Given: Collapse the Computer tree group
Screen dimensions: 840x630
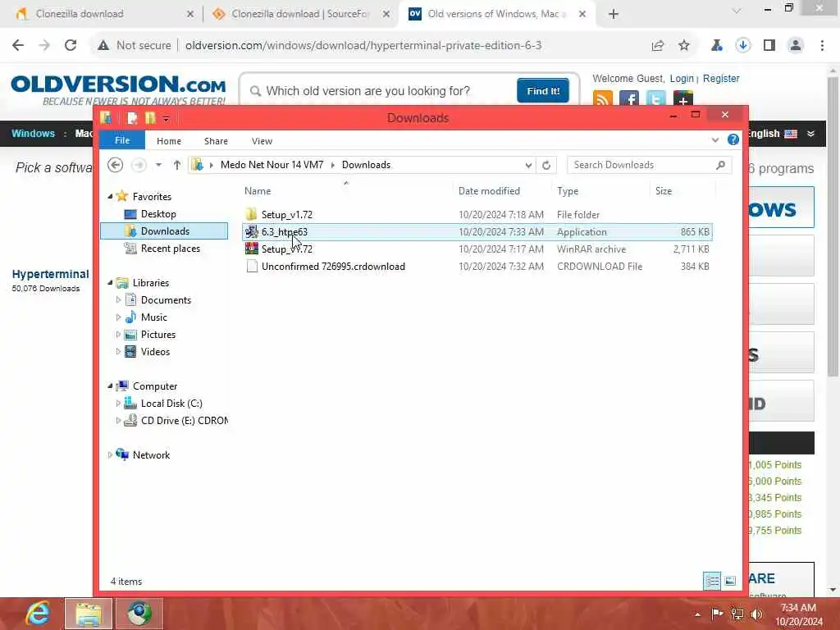Looking at the screenshot, I should pos(110,386).
